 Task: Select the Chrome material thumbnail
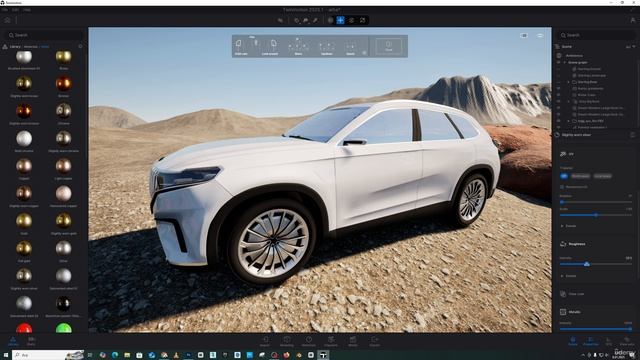coord(64,111)
